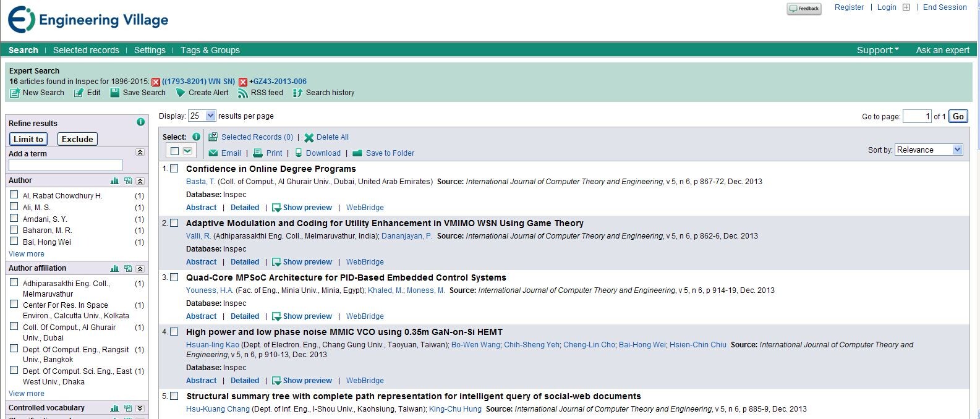This screenshot has width=980, height=419.
Task: Collapse the Author affiliation facet section
Action: (x=140, y=269)
